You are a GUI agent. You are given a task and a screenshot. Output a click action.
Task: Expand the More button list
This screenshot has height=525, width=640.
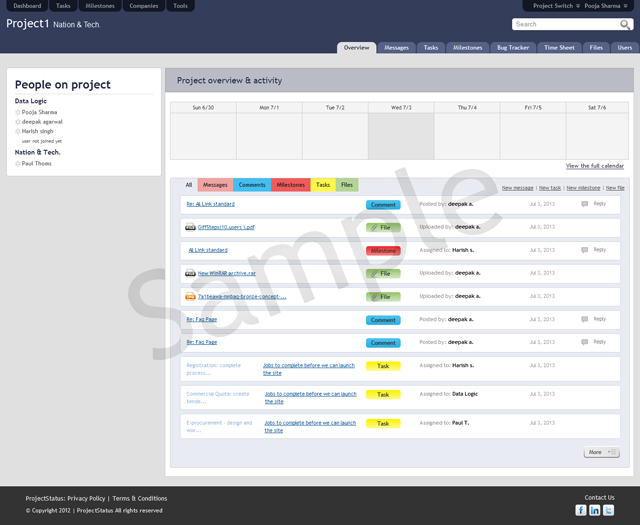[x=601, y=452]
